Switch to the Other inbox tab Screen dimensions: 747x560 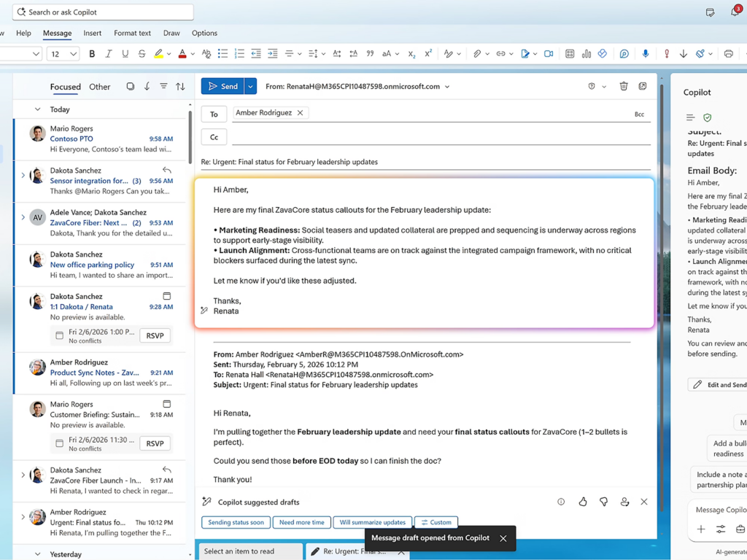(99, 86)
